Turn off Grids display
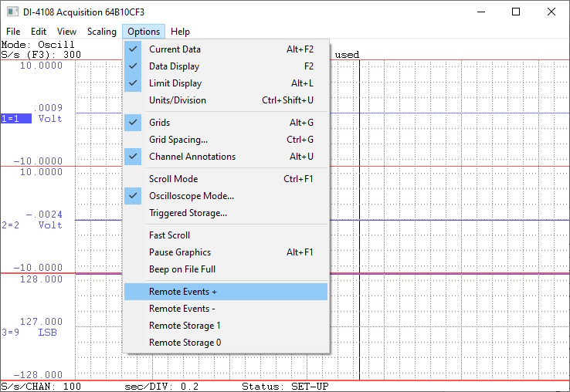 (226, 123)
